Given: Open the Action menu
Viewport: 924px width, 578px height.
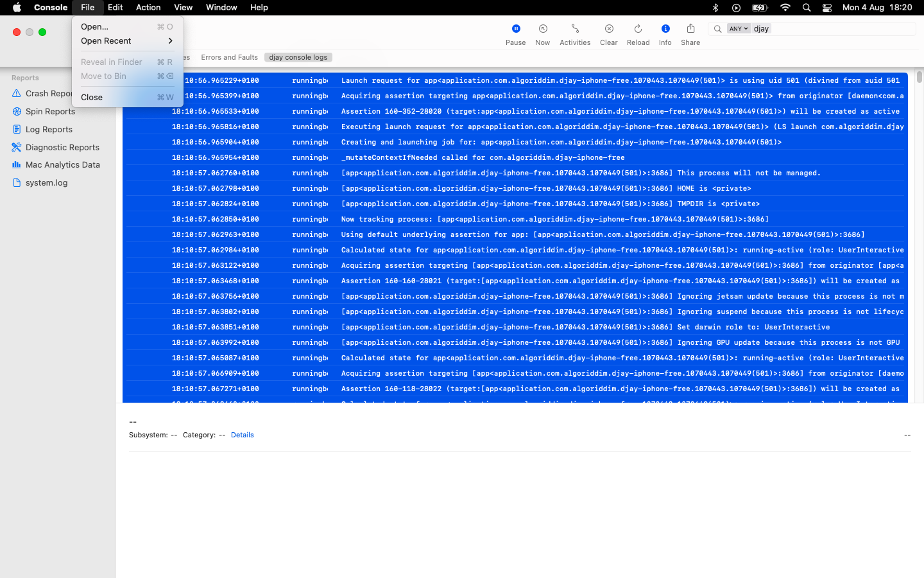Looking at the screenshot, I should point(148,8).
